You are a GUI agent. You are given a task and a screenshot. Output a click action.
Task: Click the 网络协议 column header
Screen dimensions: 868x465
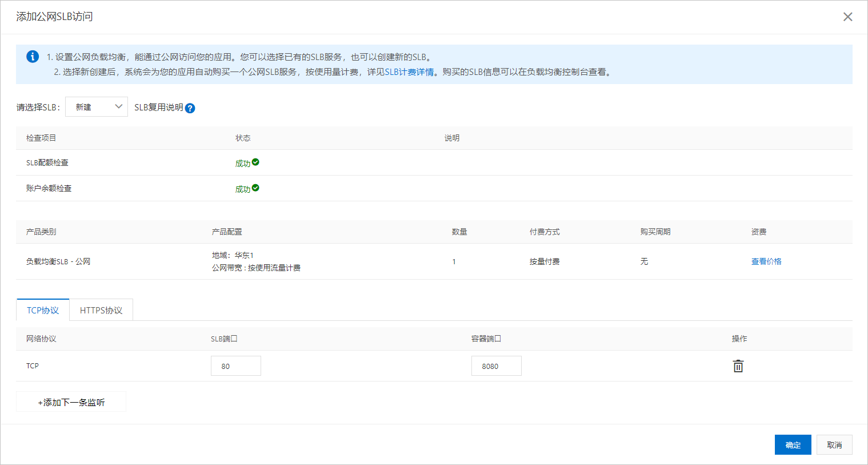click(41, 339)
